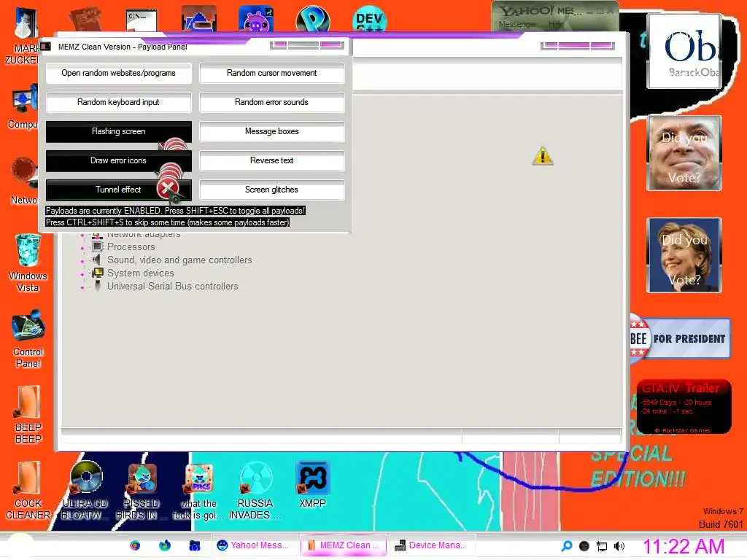Click the speaker icon for Sound controllers
This screenshot has width=747, height=560.
tap(97, 260)
